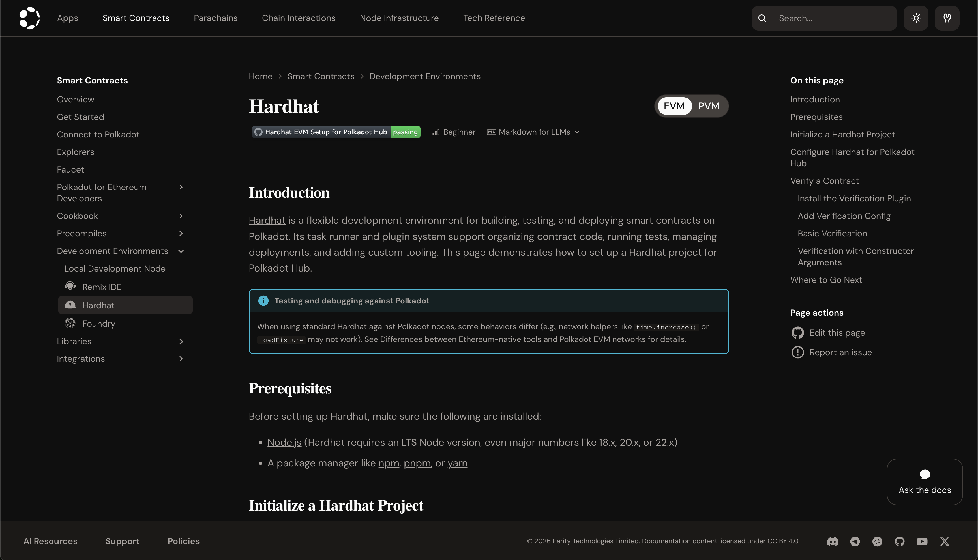Open Tech Reference nav tab
This screenshot has height=560, width=978.
tap(494, 18)
